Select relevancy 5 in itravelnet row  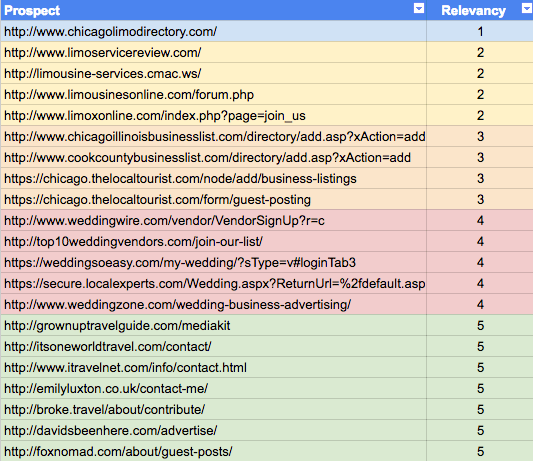coord(480,368)
